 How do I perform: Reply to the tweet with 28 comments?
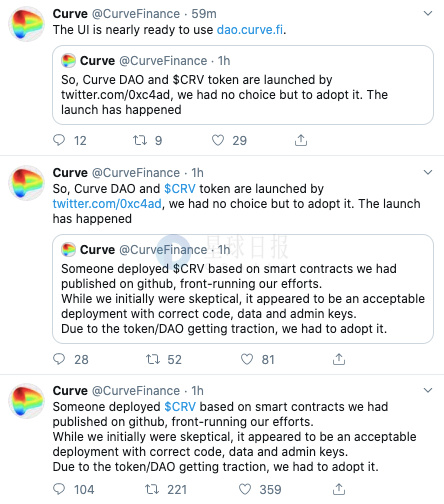tap(59, 359)
